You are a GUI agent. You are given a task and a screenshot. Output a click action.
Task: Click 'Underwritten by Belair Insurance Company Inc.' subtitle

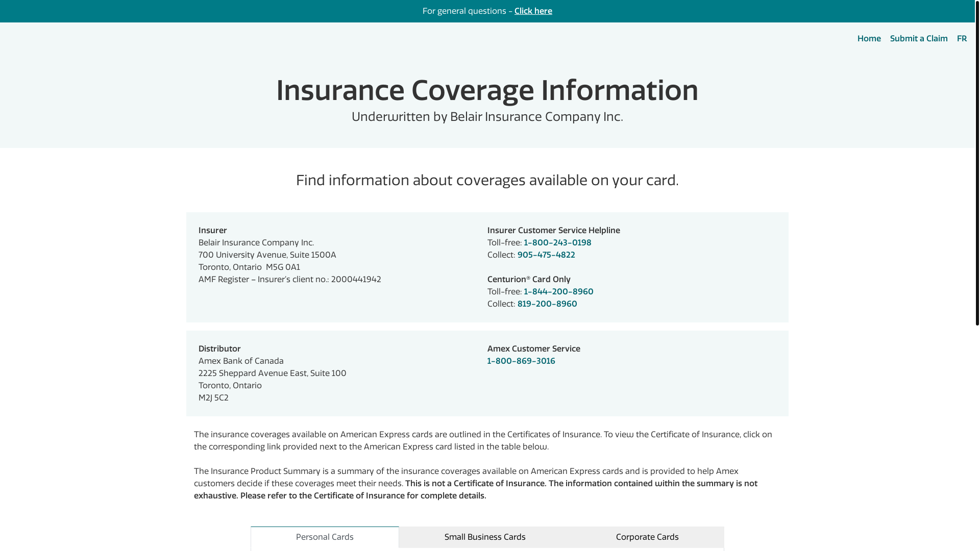pos(487,116)
